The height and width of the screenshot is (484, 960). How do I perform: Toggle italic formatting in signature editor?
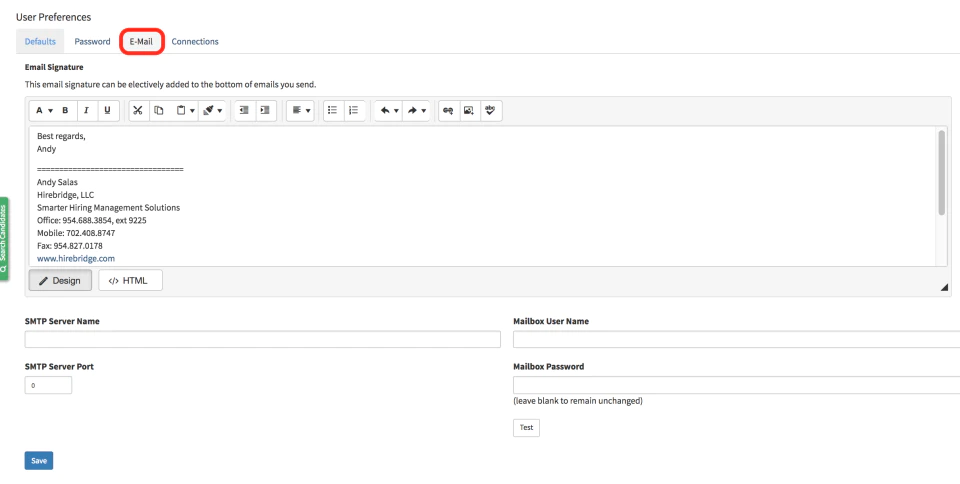pos(86,111)
